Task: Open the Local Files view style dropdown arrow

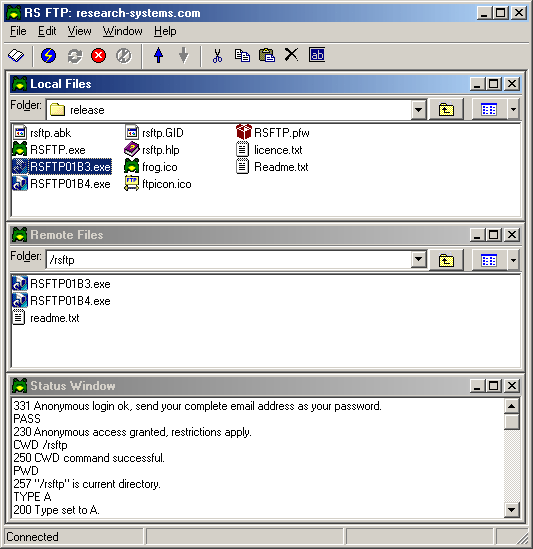Action: coord(513,110)
